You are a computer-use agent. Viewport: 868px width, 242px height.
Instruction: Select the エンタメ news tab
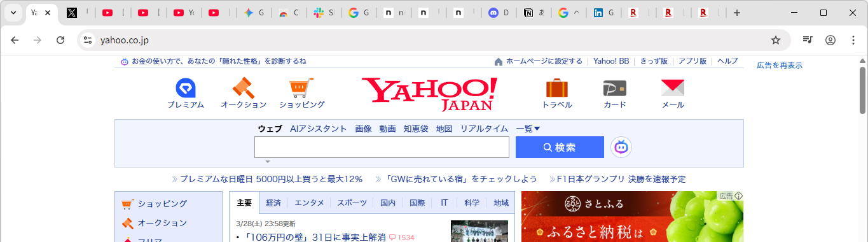308,203
